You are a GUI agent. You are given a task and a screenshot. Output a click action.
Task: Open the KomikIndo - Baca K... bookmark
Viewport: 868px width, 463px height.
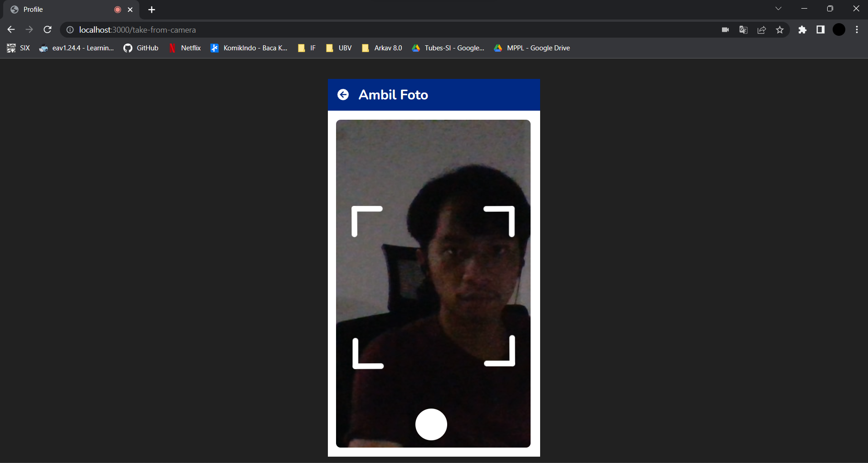tap(249, 48)
